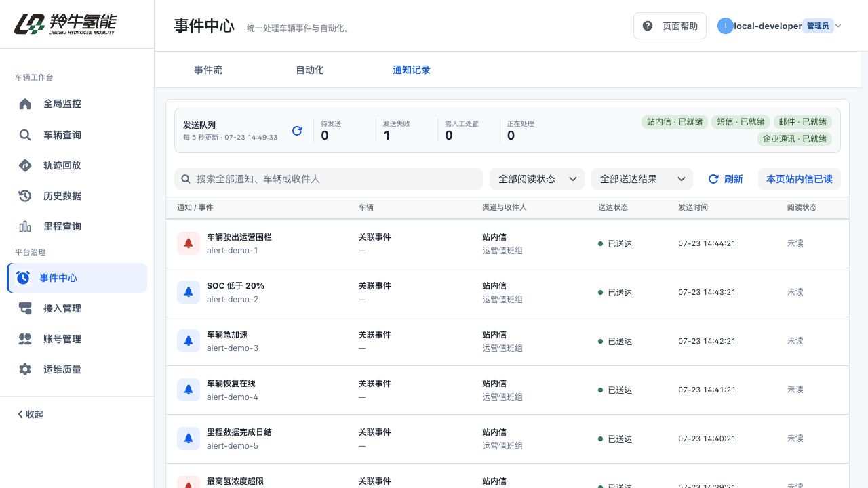This screenshot has height=488, width=868.
Task: Click the local-developer avatar circle
Action: (x=726, y=26)
